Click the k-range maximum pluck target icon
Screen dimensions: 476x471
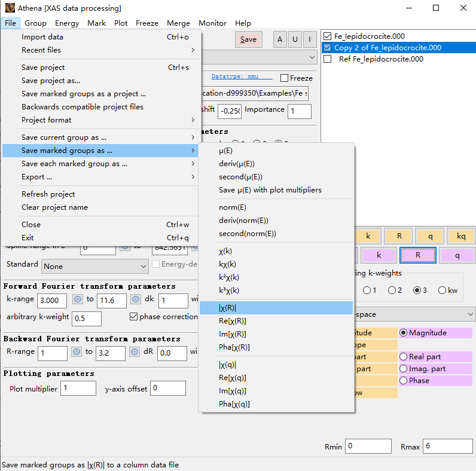136,299
